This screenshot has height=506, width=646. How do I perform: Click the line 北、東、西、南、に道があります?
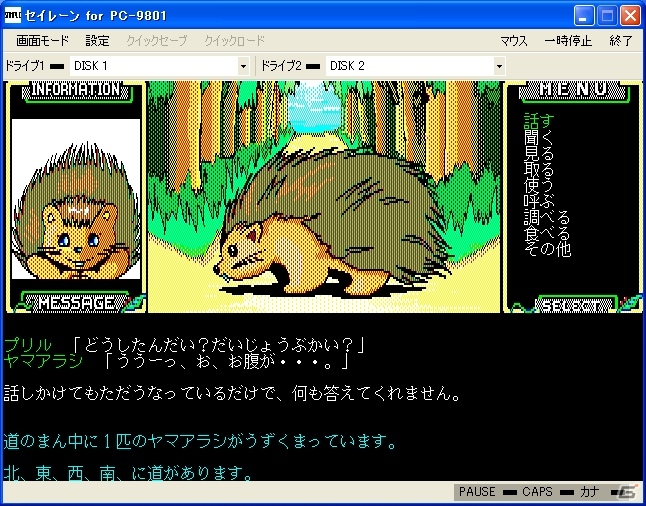[x=128, y=473]
